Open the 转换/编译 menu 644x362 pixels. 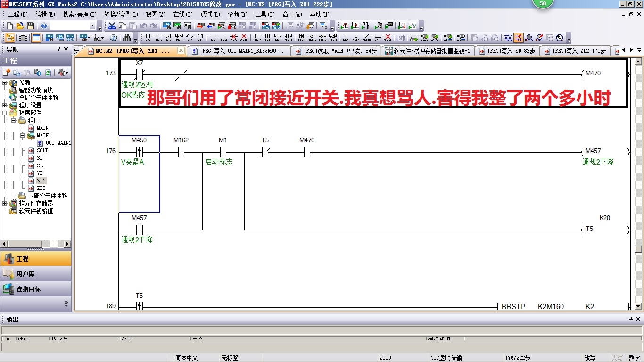121,14
